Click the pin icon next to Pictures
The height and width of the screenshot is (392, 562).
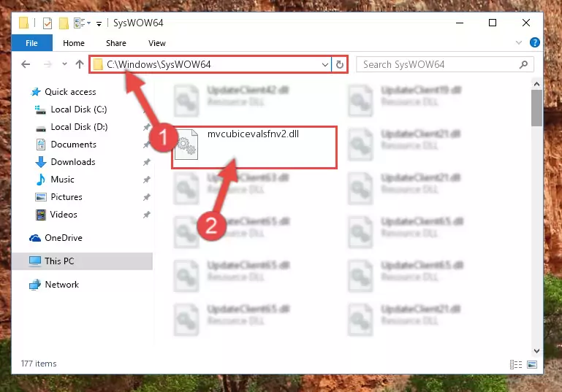pos(147,197)
